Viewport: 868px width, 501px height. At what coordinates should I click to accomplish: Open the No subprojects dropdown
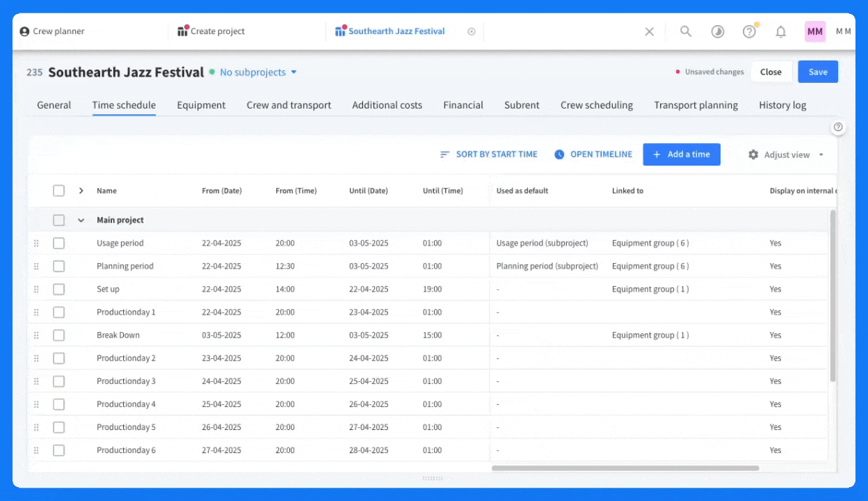tap(258, 72)
